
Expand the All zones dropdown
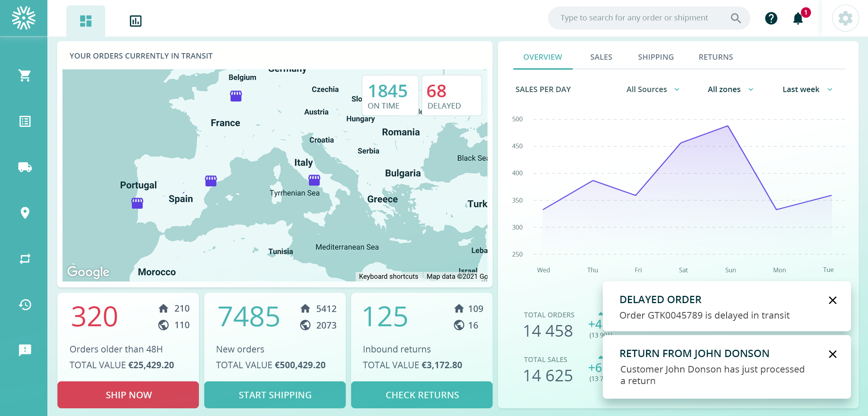click(730, 89)
